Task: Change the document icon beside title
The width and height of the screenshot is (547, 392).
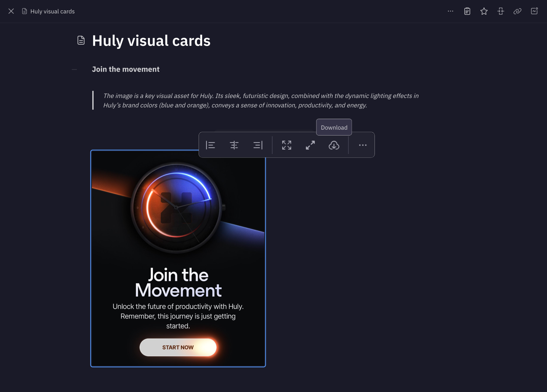Action: click(81, 40)
